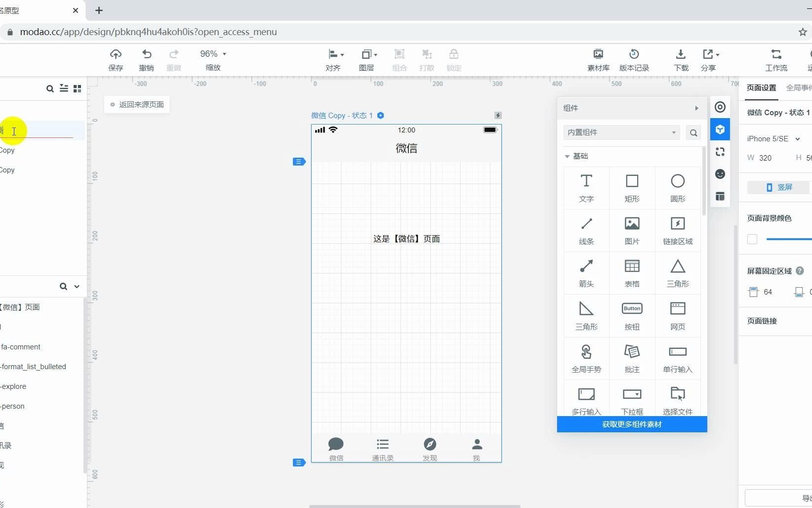The image size is (812, 508).
Task: Expand the layer panel chevron menu
Action: click(x=77, y=287)
